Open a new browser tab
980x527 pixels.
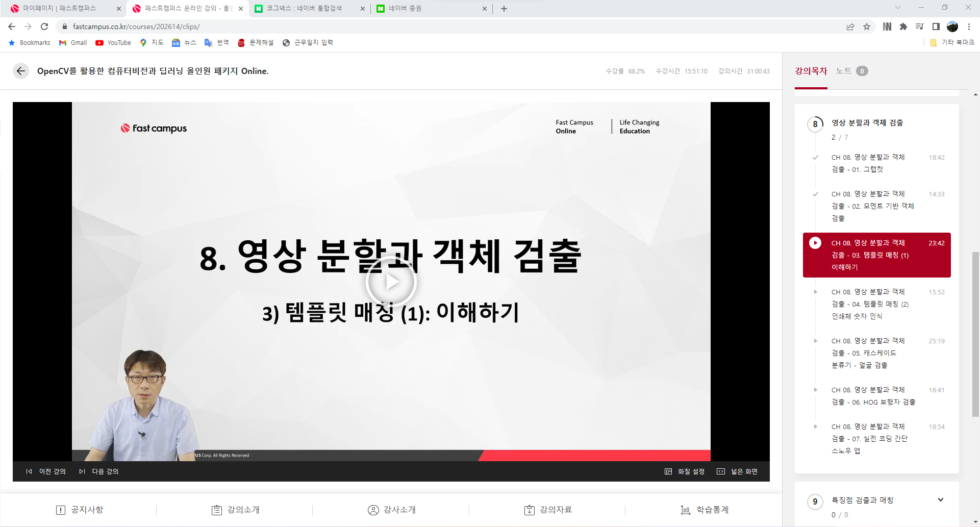point(504,9)
